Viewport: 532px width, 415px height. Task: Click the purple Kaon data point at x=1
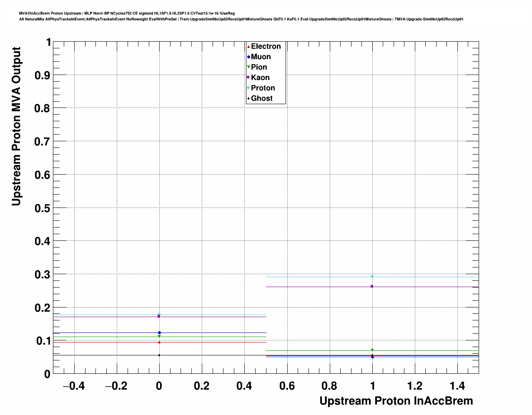372,286
